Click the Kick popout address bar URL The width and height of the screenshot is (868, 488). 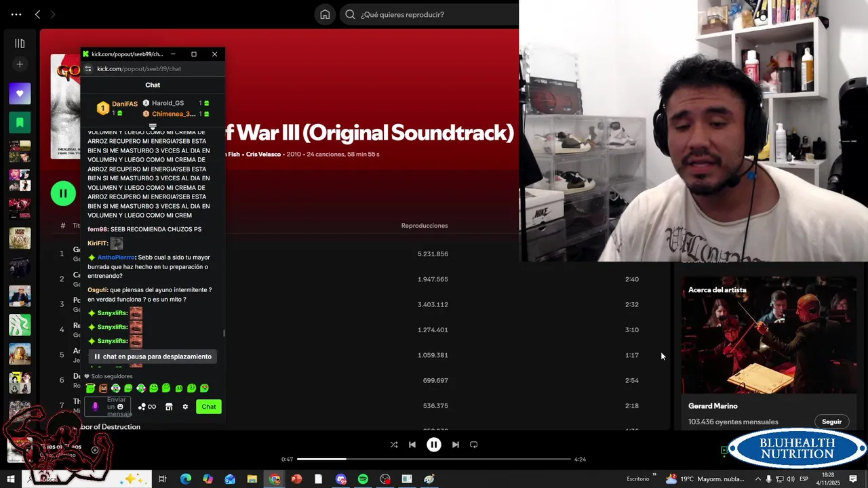(139, 68)
